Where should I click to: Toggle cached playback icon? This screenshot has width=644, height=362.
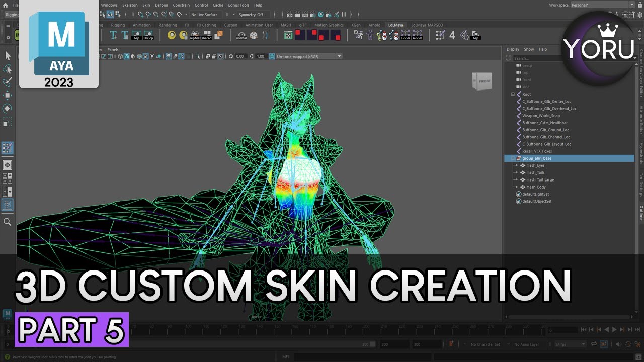coord(603,344)
